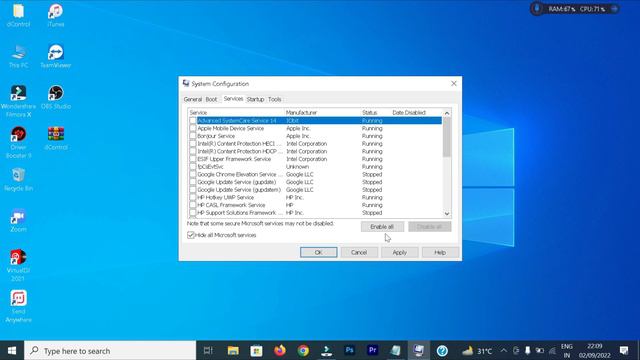The width and height of the screenshot is (640, 360).
Task: Switch to the Boot tab
Action: click(x=211, y=99)
